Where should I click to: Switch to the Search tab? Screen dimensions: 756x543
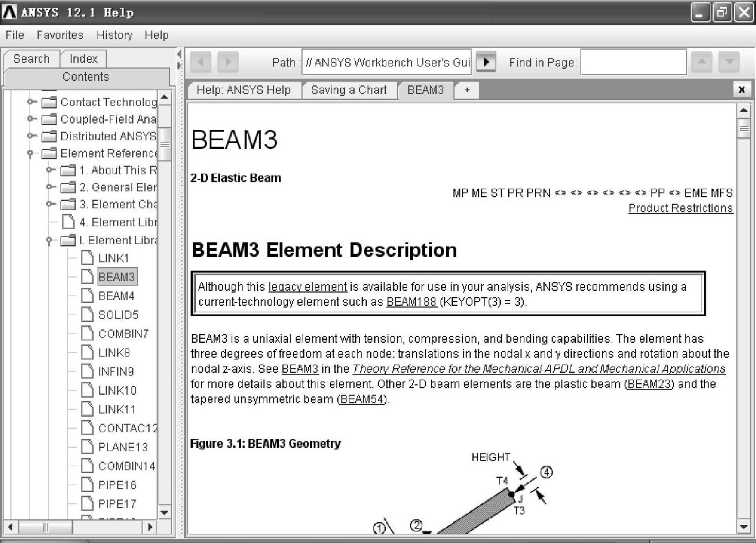[x=31, y=59]
